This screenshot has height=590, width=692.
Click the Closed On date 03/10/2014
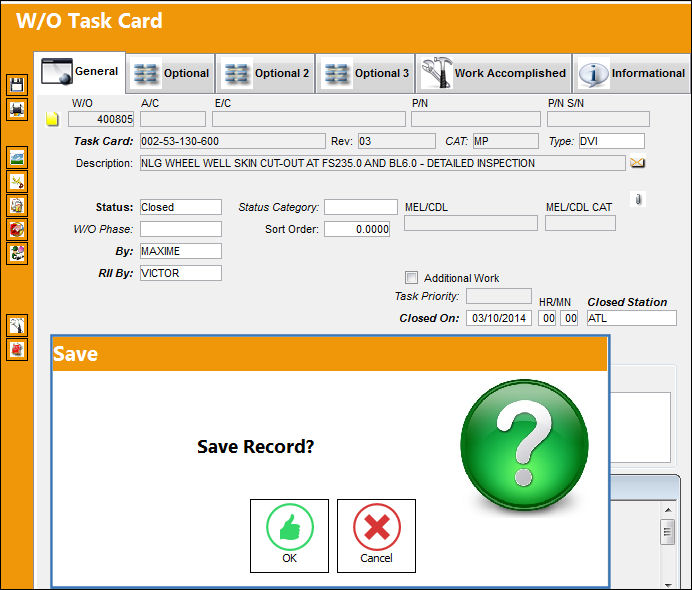[x=499, y=318]
